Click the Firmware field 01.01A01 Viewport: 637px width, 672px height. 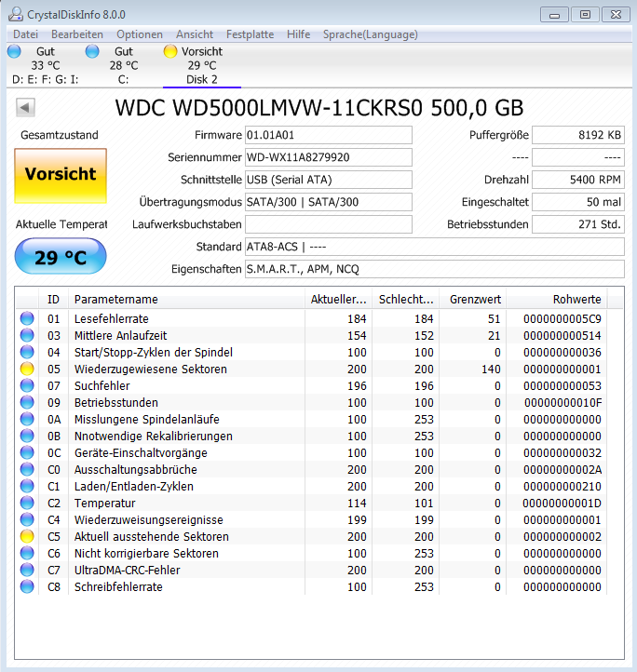pos(329,135)
